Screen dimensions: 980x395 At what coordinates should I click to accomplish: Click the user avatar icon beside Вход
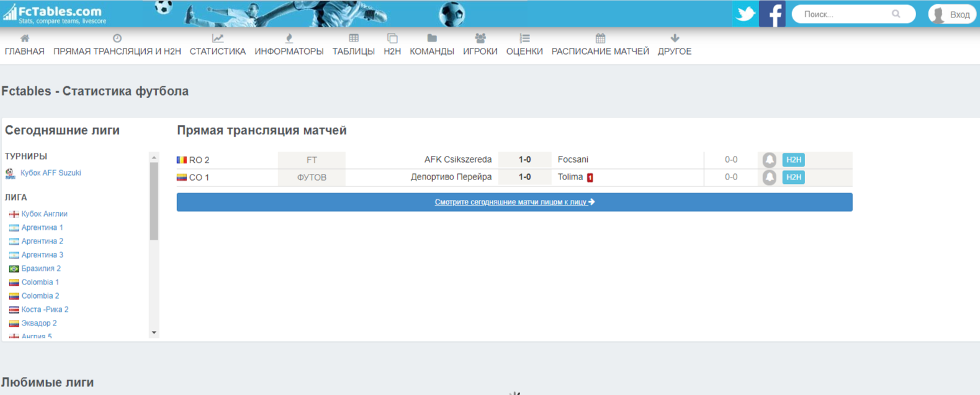[938, 14]
